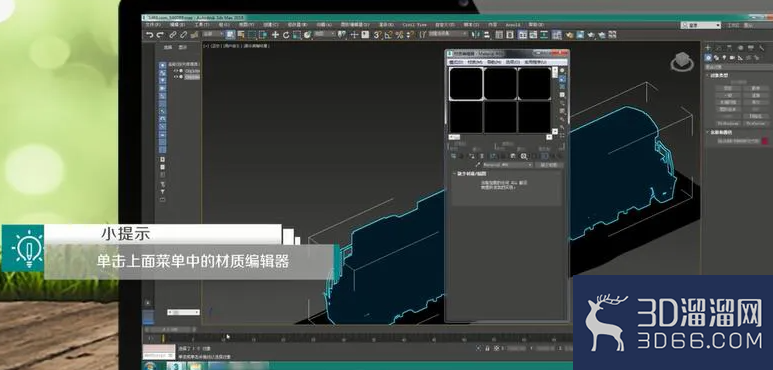Open the Curve Editor from toolbar
The height and width of the screenshot is (370, 773).
click(x=532, y=35)
